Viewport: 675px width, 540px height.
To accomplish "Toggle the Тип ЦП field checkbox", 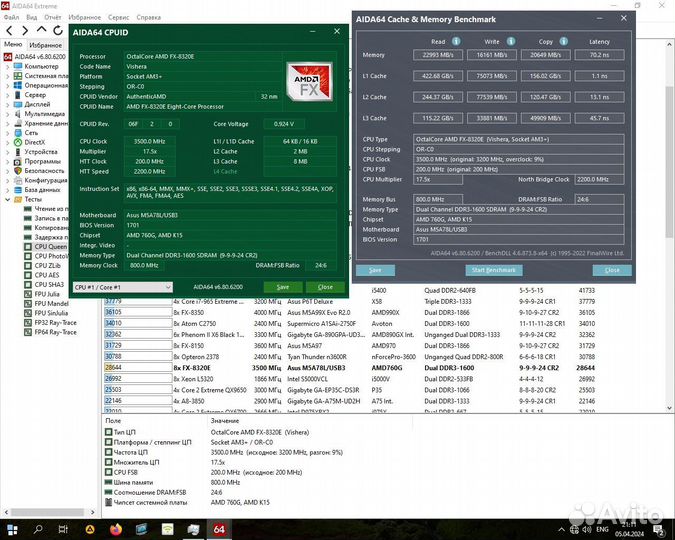I will click(x=109, y=432).
